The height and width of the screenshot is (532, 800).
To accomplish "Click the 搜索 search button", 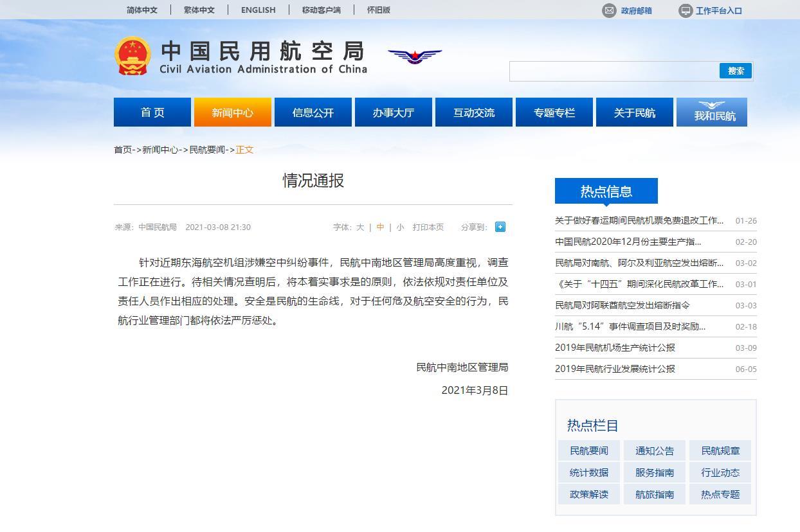I will coord(736,71).
